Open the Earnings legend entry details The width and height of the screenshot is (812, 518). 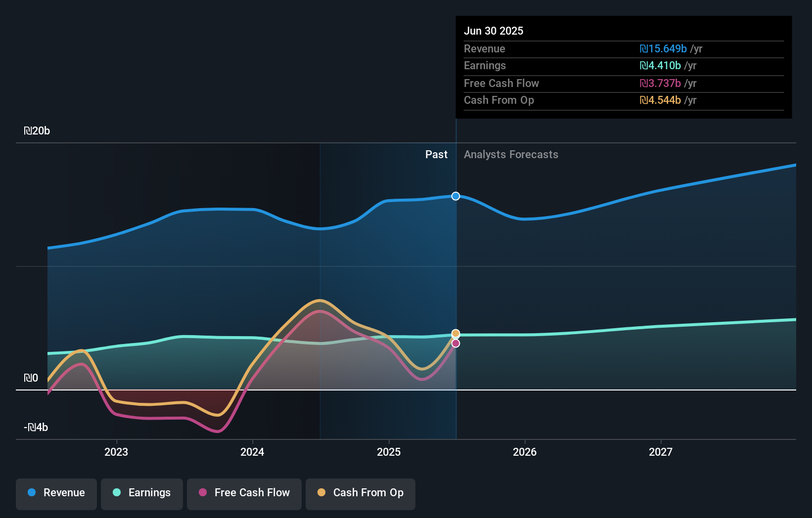[142, 494]
